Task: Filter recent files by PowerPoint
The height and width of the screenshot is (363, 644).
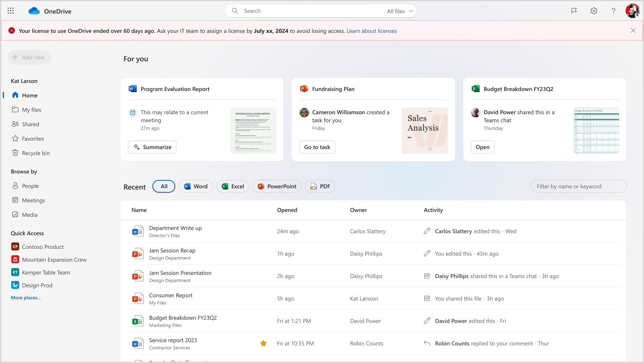Action: tap(277, 186)
